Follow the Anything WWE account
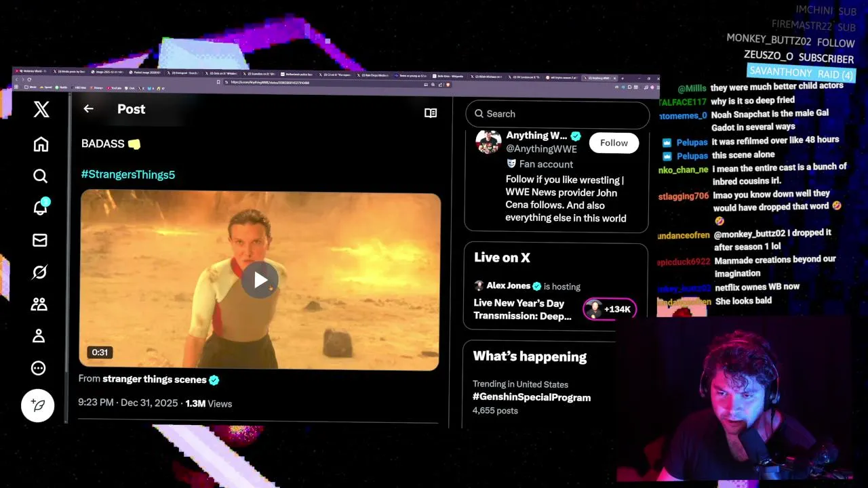The height and width of the screenshot is (488, 868). point(614,143)
